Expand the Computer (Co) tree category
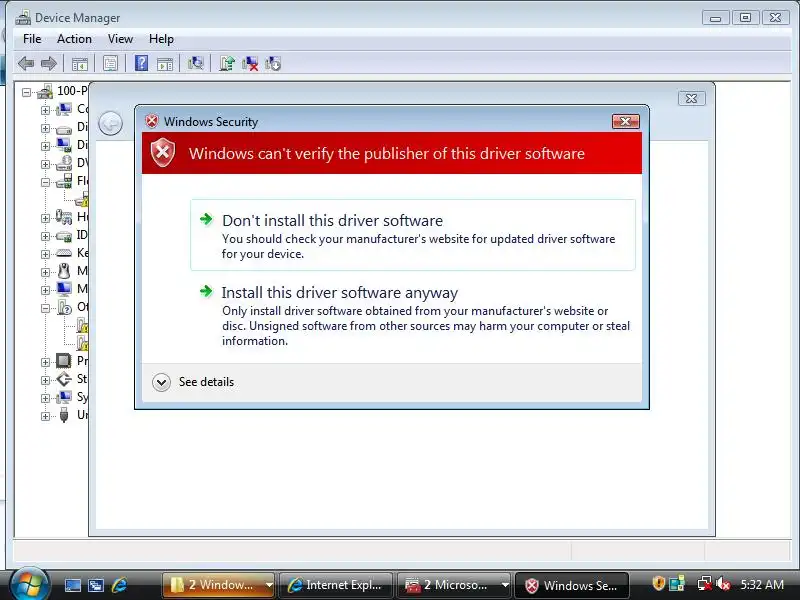This screenshot has height=600, width=800. coord(45,110)
